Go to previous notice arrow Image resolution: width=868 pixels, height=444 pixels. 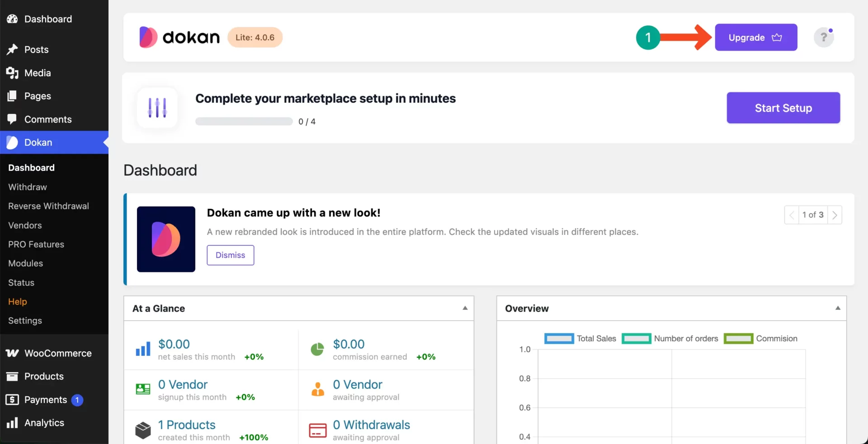(792, 215)
